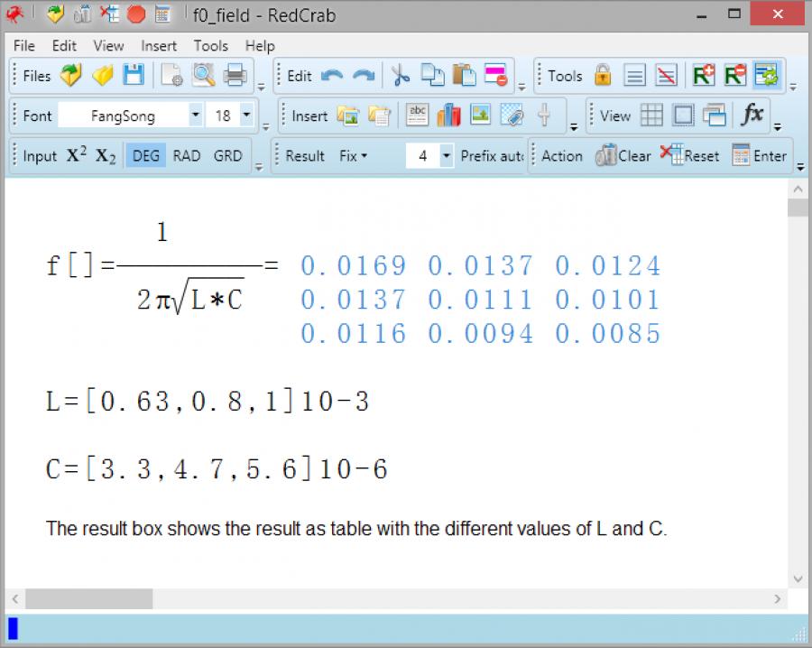The image size is (812, 648).
Task: Click the second yellow folder icon in Files toolbar
Action: click(x=102, y=76)
